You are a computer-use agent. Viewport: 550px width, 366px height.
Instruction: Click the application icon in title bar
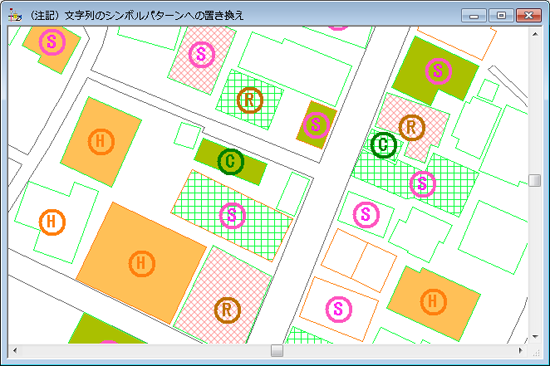tap(15, 15)
